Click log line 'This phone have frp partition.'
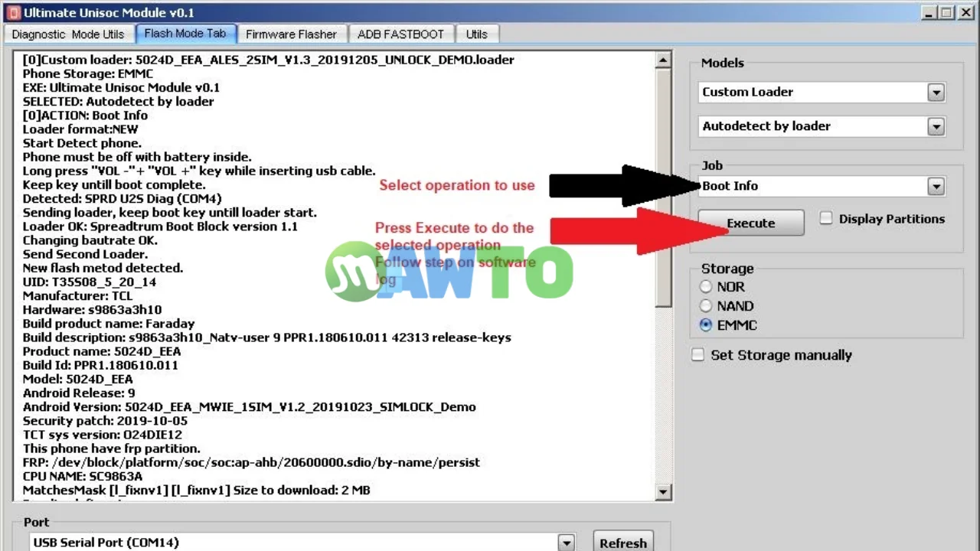Screen dimensions: 980x551 [112, 448]
